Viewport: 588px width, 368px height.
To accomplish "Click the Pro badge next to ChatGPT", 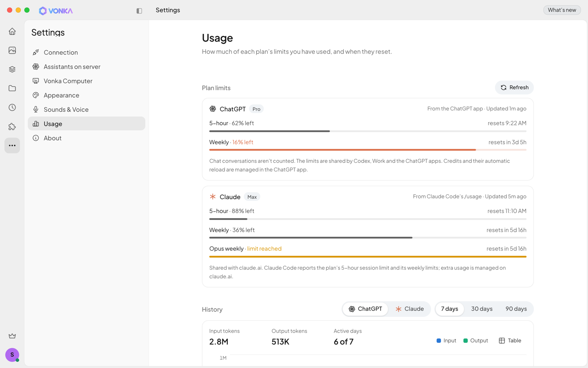I will click(x=256, y=109).
